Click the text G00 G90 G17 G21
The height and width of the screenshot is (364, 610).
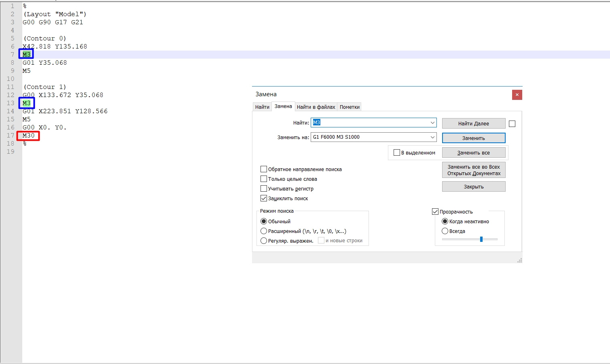(53, 22)
